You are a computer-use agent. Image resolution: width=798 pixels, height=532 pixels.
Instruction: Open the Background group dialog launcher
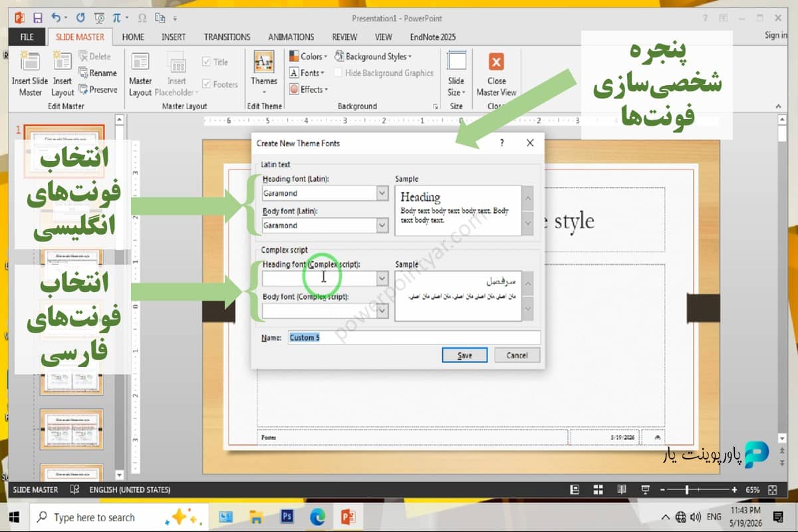(x=436, y=106)
